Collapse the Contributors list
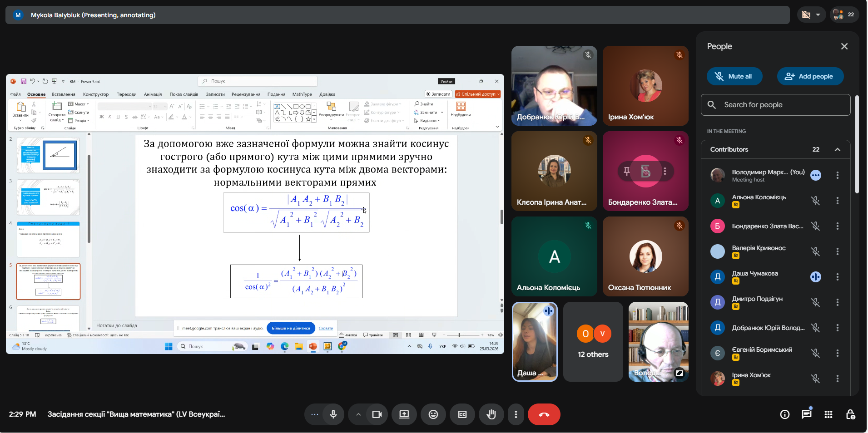This screenshot has height=433, width=868. (837, 149)
